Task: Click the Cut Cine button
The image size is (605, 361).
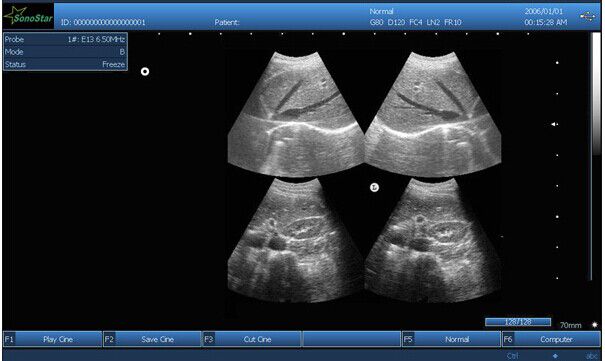Action: [x=252, y=339]
